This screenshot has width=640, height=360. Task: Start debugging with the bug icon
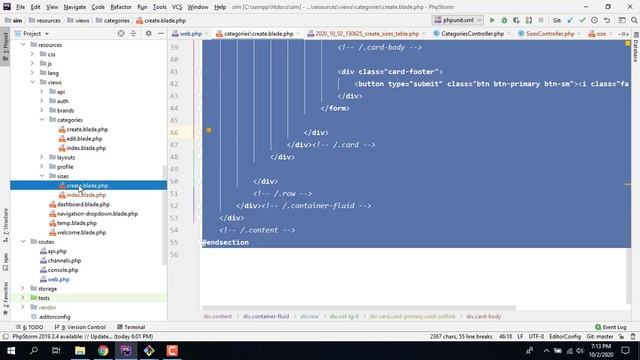pyautogui.click(x=504, y=20)
